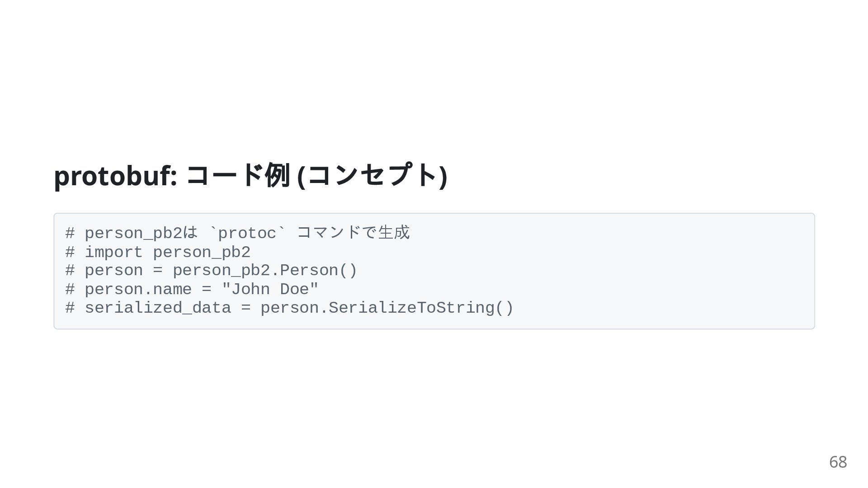The width and height of the screenshot is (868, 488).
Task: Click the serialized_data assignment line
Action: pos(289,308)
